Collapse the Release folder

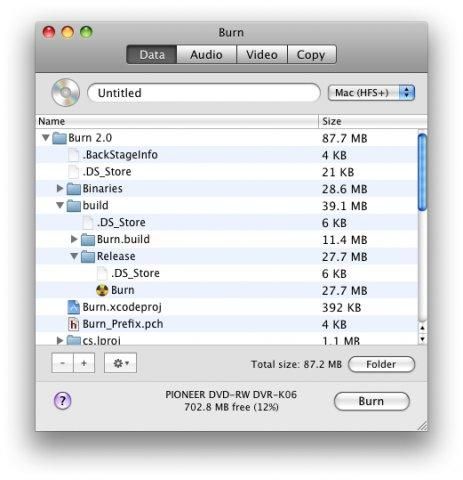pos(74,256)
